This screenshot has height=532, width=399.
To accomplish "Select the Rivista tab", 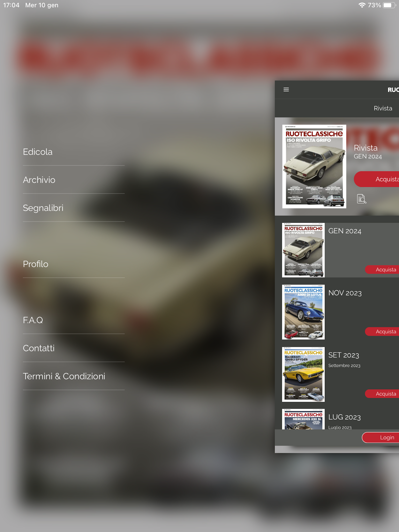I will (x=383, y=108).
